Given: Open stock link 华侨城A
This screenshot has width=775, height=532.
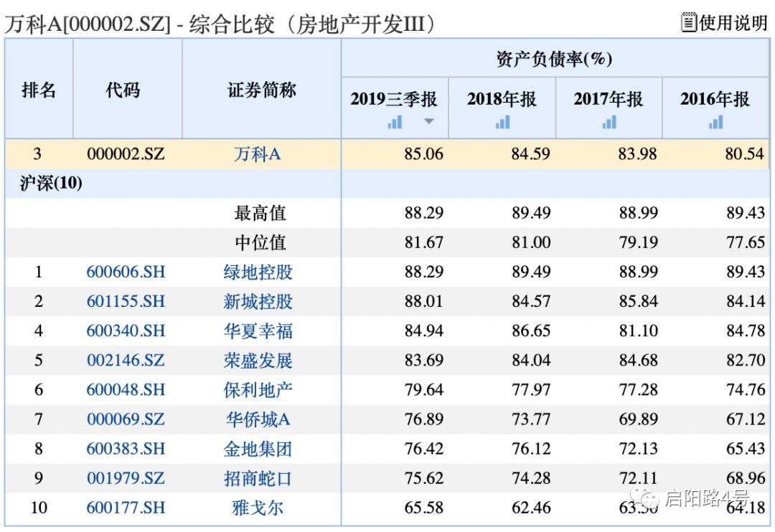Looking at the screenshot, I should click(x=258, y=419).
